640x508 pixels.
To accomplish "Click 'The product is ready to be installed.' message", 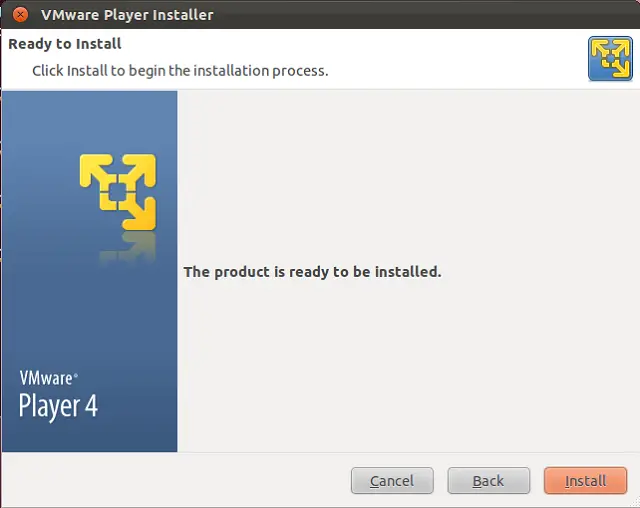I will pyautogui.click(x=312, y=272).
